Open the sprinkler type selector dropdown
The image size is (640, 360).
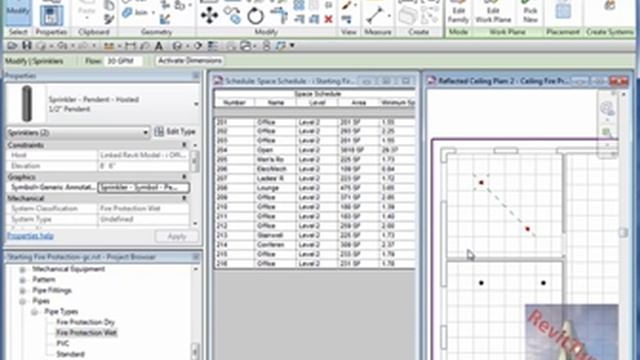pos(196,104)
